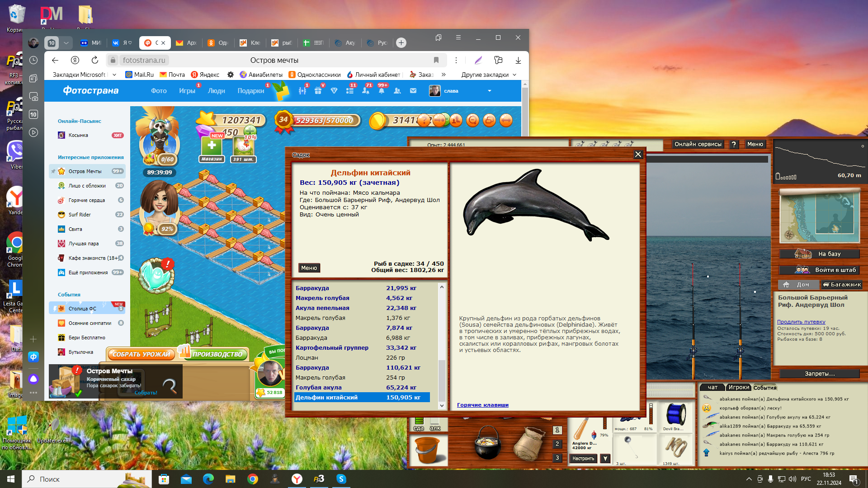
Task: Open the fishing game Меню button
Action: point(755,144)
